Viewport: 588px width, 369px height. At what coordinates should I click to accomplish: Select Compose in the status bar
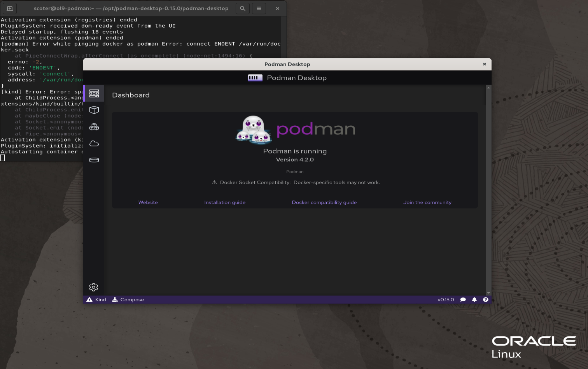pyautogui.click(x=128, y=299)
